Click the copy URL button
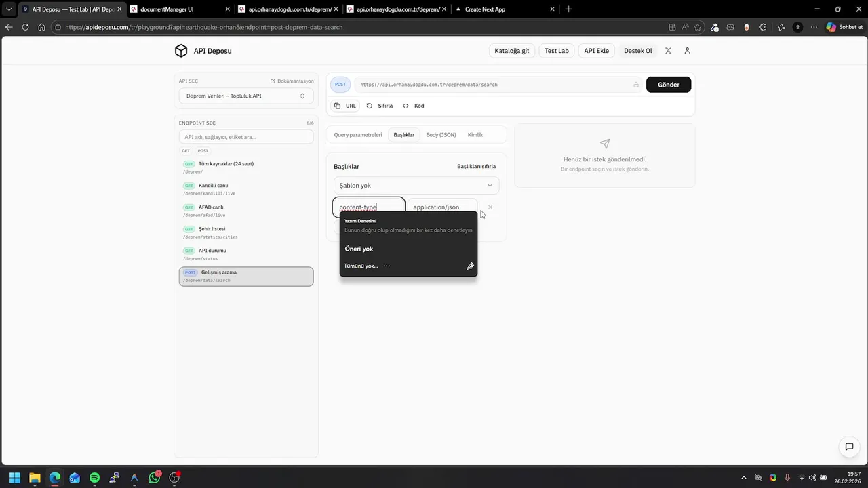Viewport: 868px width, 488px height. (x=345, y=106)
